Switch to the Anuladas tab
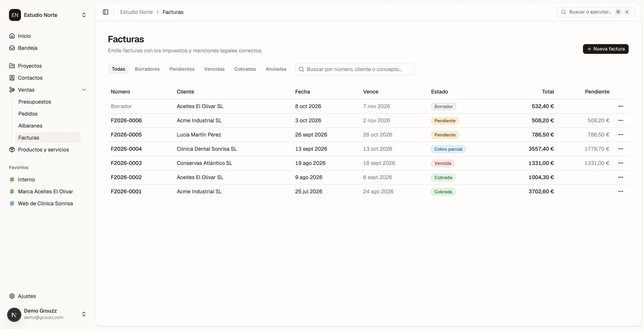 pyautogui.click(x=276, y=69)
